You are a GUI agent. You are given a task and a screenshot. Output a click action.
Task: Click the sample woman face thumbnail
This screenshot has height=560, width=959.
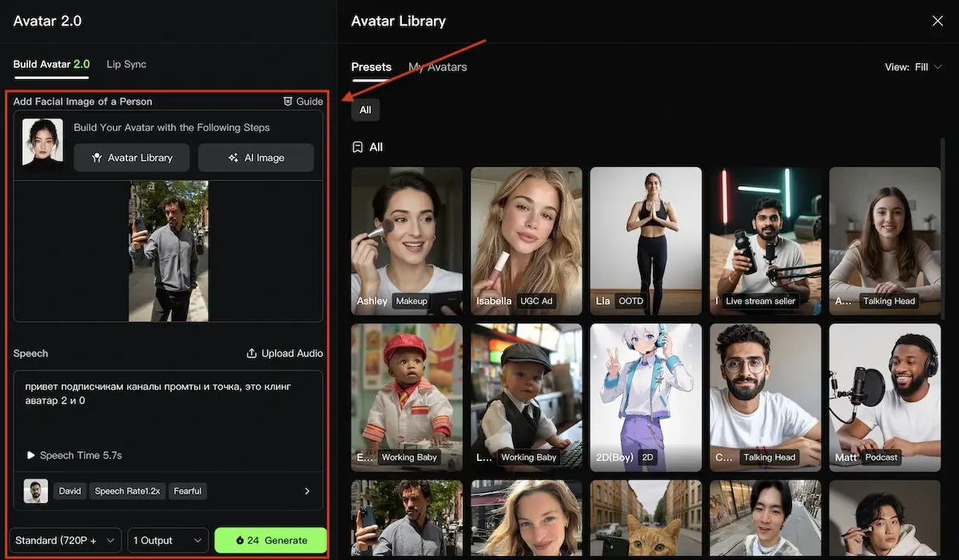coord(42,142)
